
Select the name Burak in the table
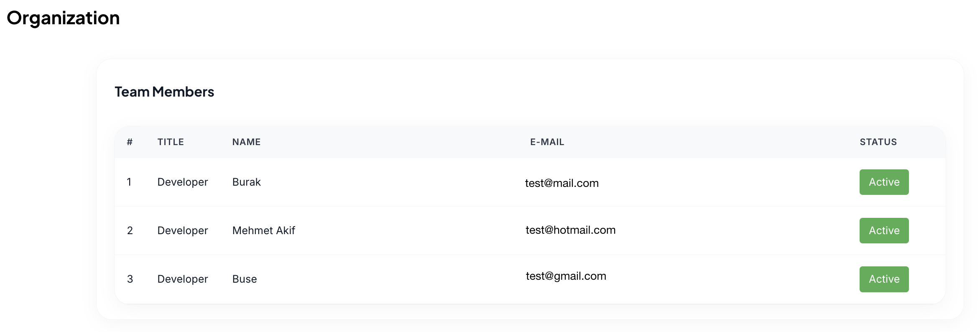[246, 182]
